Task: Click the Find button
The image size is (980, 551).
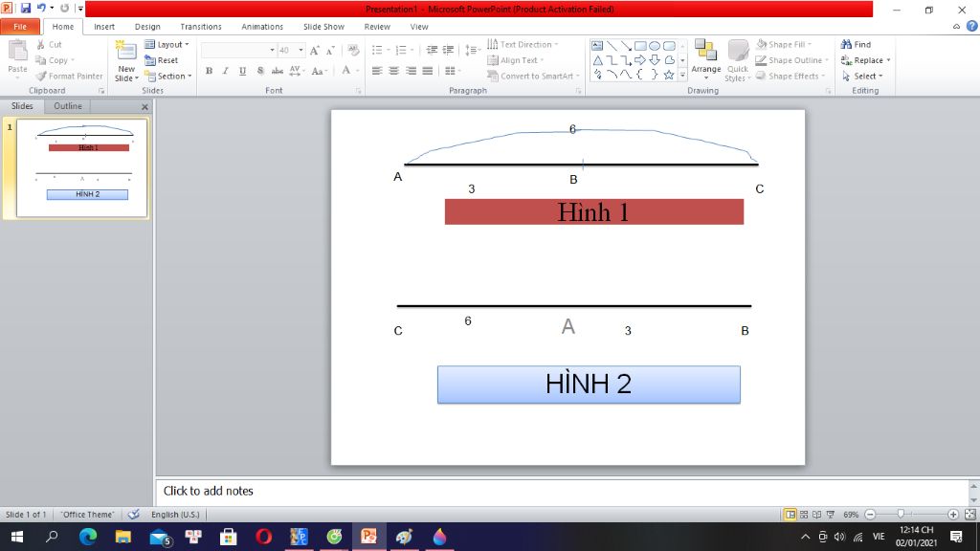Action: point(856,44)
